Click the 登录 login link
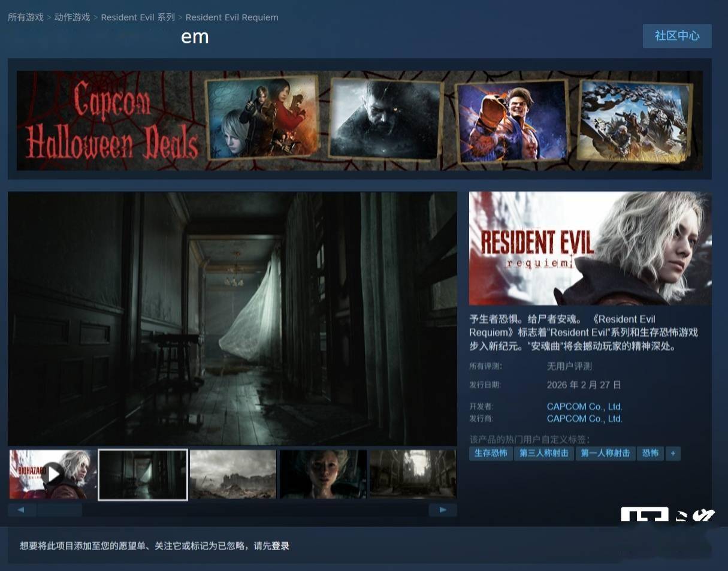Viewport: 728px width, 571px height. tap(280, 546)
